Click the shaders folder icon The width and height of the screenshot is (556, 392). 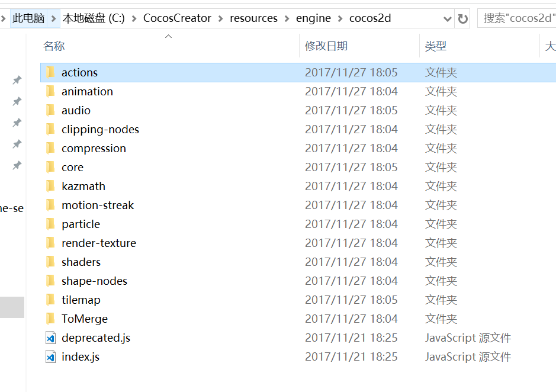point(50,262)
